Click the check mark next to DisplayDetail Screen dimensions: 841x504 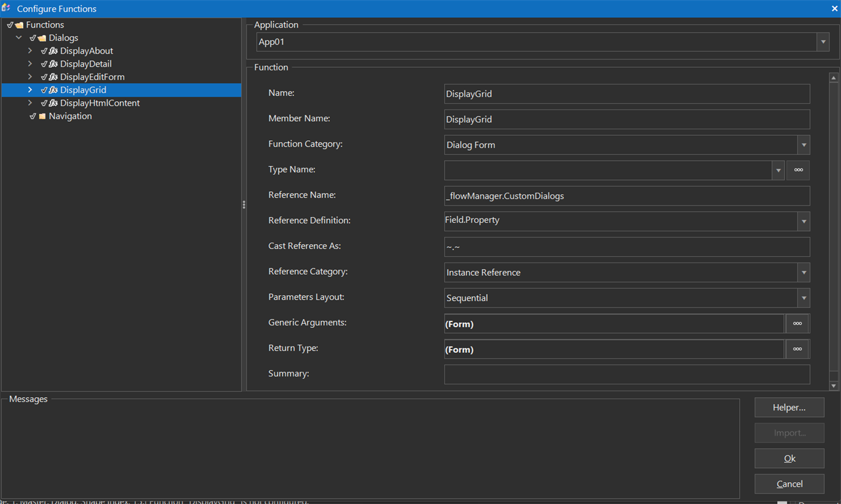[44, 64]
